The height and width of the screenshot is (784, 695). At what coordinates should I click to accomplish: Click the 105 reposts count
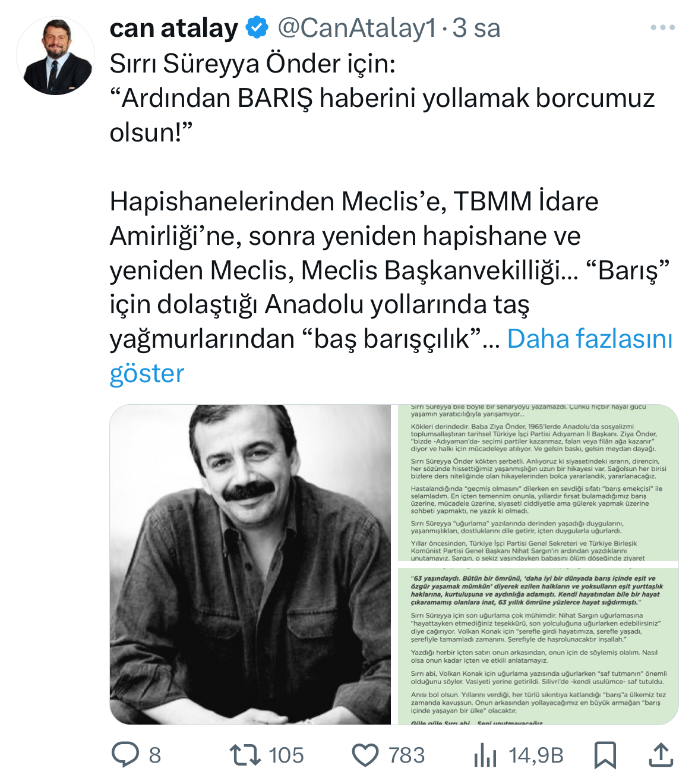286,755
